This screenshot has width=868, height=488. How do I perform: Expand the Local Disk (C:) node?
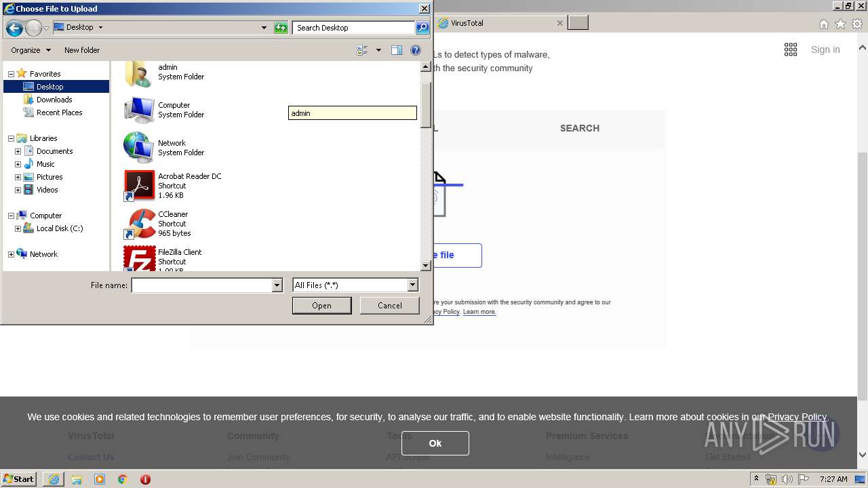[18, 228]
